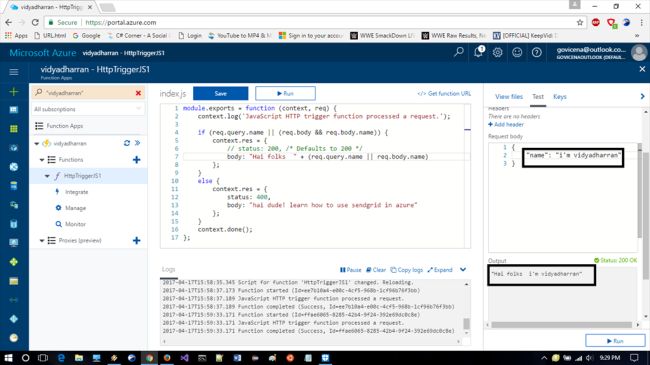Open the Azure portal hamburger menu
This screenshot has width=650, height=365.
click(x=14, y=72)
